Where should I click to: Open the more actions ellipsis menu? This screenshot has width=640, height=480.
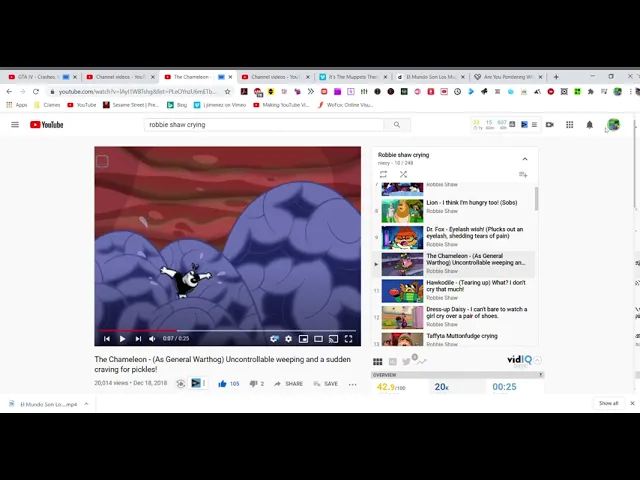pyautogui.click(x=353, y=384)
